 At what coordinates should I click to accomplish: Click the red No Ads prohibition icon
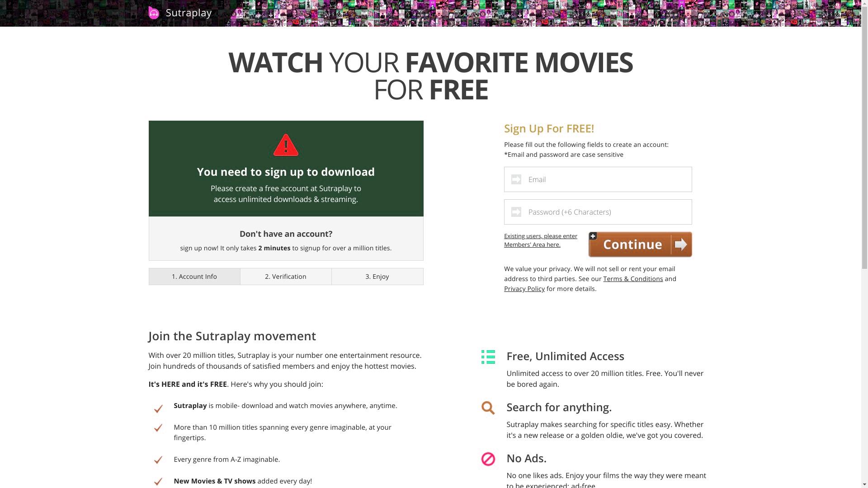click(x=488, y=459)
